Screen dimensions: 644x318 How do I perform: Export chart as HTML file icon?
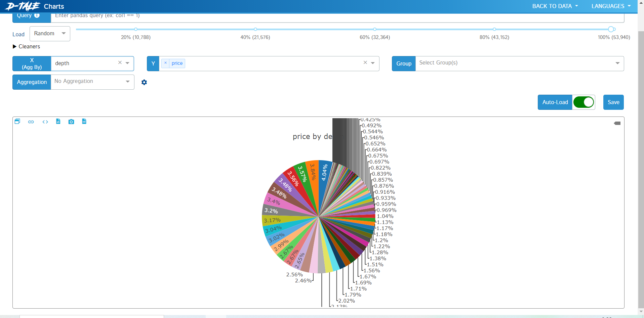[x=58, y=122]
